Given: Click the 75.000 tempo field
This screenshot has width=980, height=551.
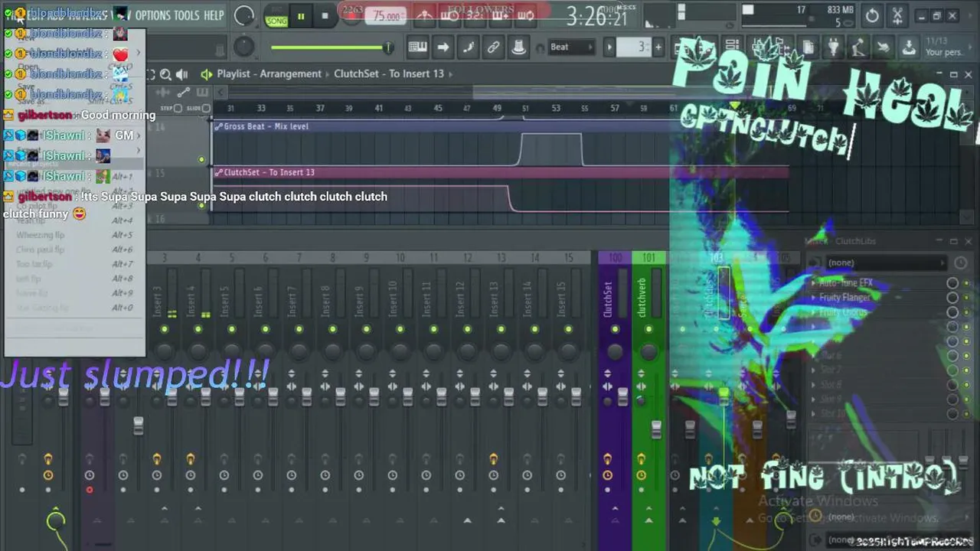Looking at the screenshot, I should point(387,16).
